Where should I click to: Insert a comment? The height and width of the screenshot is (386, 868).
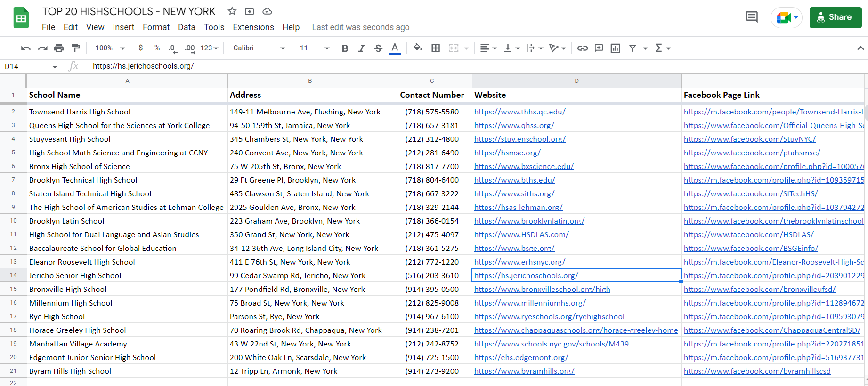(x=599, y=48)
